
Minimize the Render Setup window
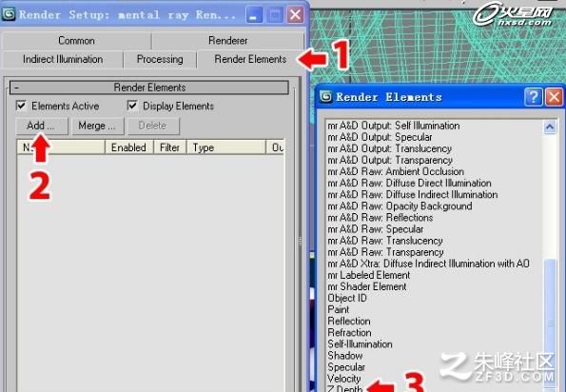pos(254,15)
